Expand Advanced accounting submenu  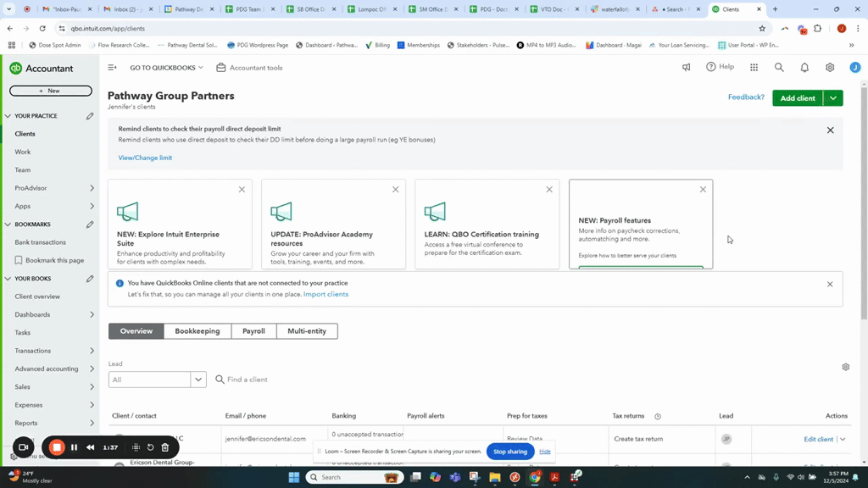click(92, 369)
